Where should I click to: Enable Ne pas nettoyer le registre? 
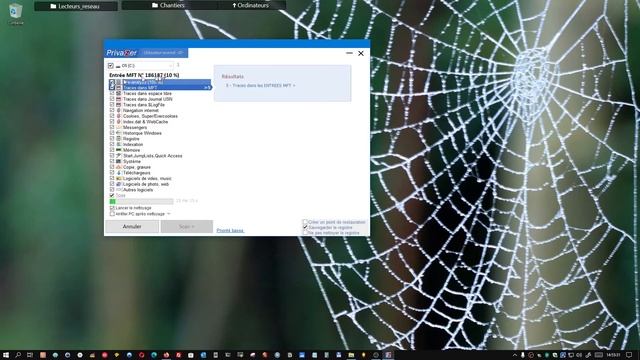tap(305, 233)
